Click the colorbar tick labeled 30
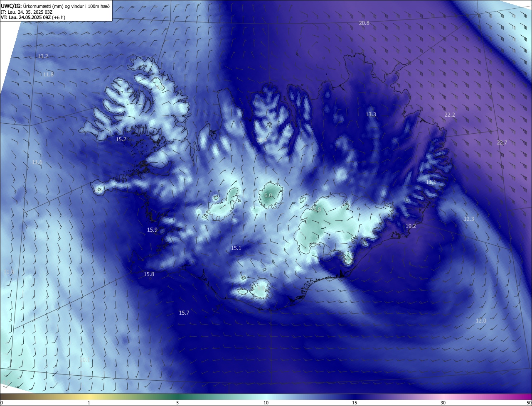 coord(443,403)
